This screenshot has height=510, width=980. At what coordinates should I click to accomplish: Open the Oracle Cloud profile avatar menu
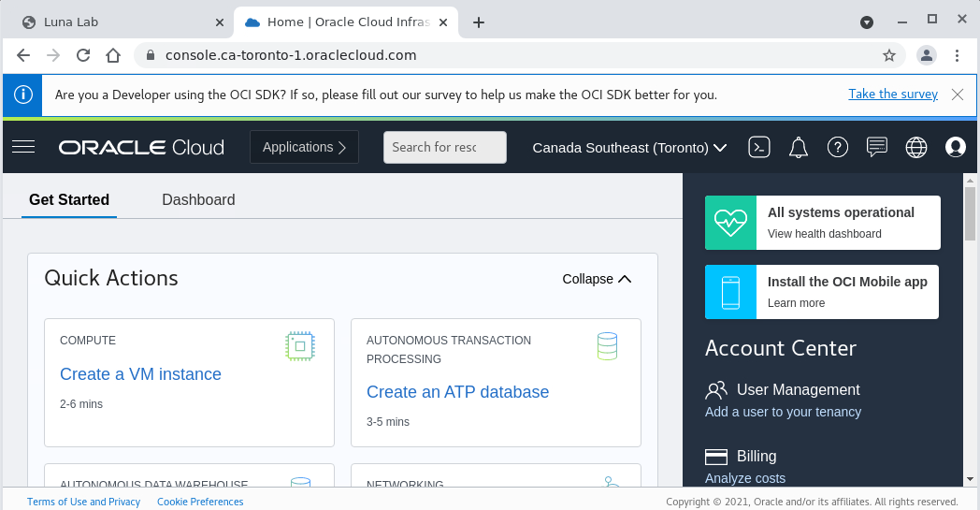(955, 147)
